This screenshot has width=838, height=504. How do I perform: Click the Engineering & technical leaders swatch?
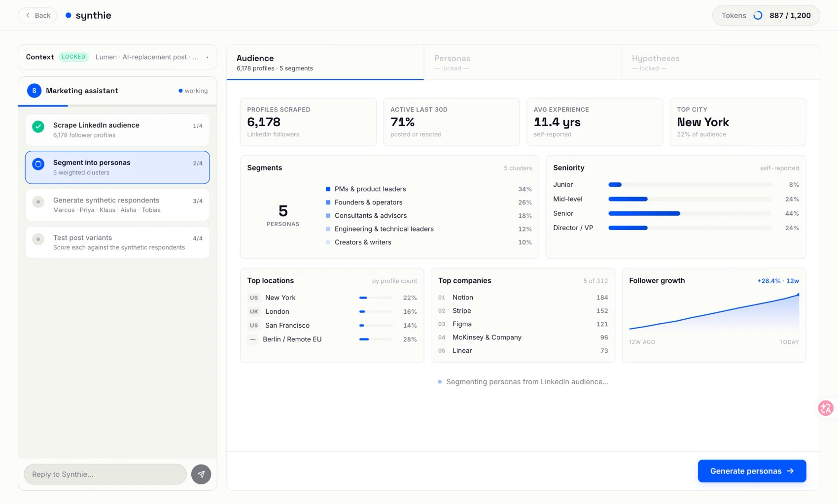tap(328, 229)
